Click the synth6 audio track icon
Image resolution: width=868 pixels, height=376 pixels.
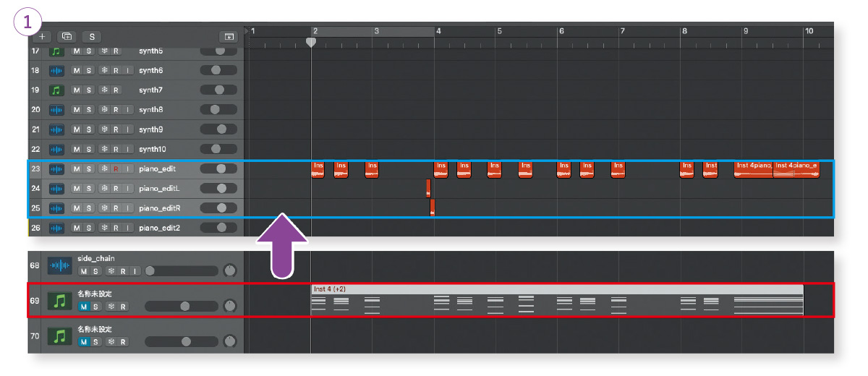tap(56, 71)
